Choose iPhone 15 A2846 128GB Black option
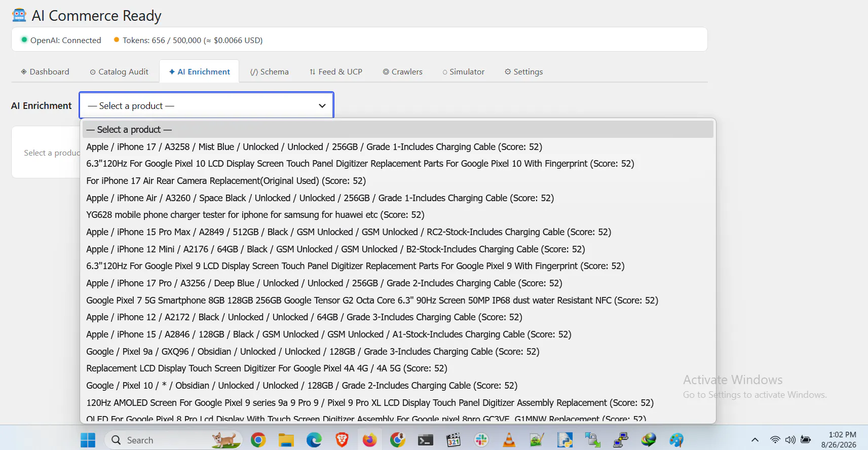Viewport: 868px width, 450px height. click(398, 334)
